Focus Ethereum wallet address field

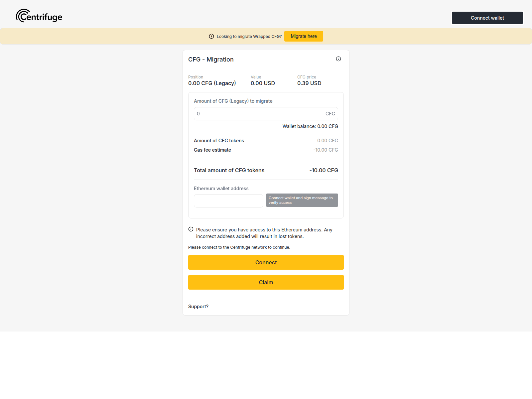[x=228, y=201]
